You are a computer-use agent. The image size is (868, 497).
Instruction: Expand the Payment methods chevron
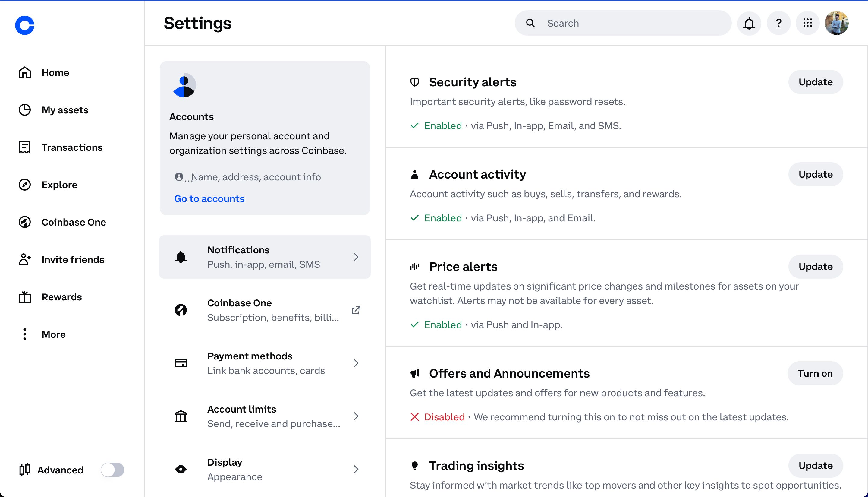click(x=356, y=363)
